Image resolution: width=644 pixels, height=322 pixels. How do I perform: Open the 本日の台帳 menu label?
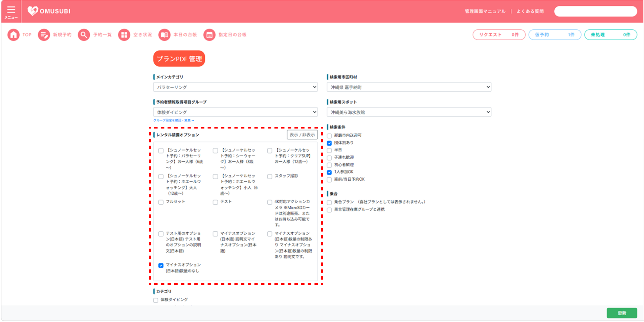point(185,35)
